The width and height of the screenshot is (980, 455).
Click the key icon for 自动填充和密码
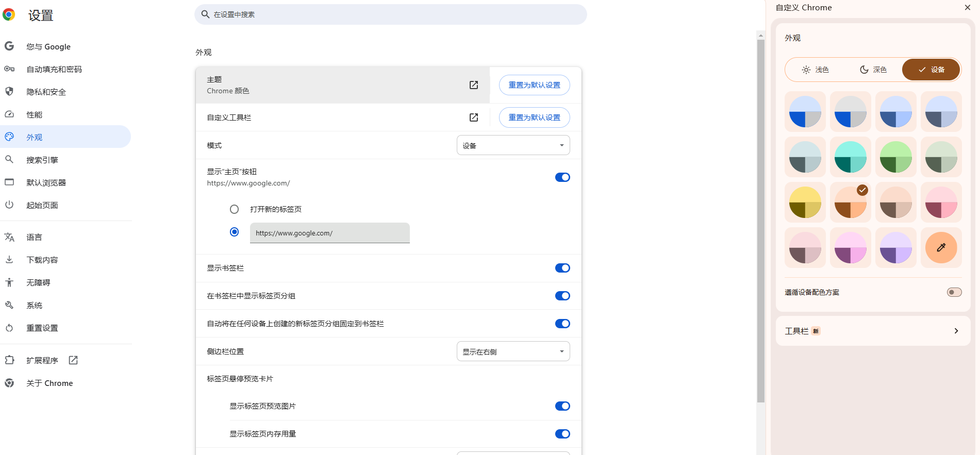point(9,69)
